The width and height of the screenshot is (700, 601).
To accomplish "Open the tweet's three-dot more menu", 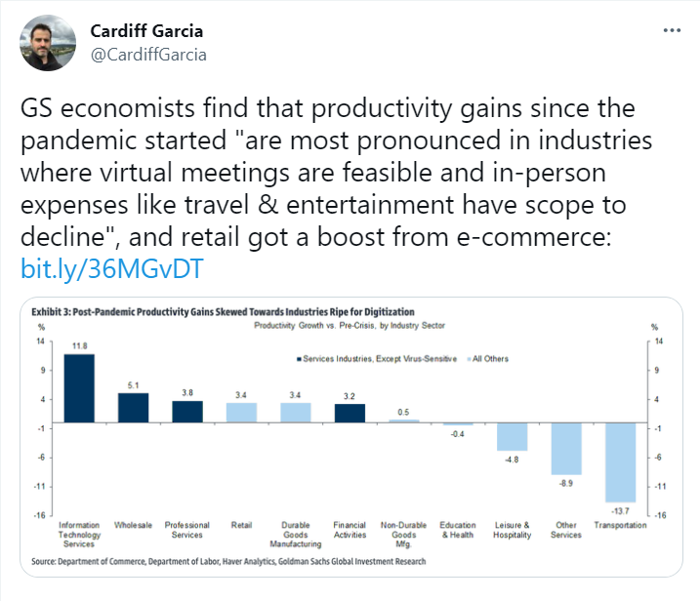I will pyautogui.click(x=672, y=30).
